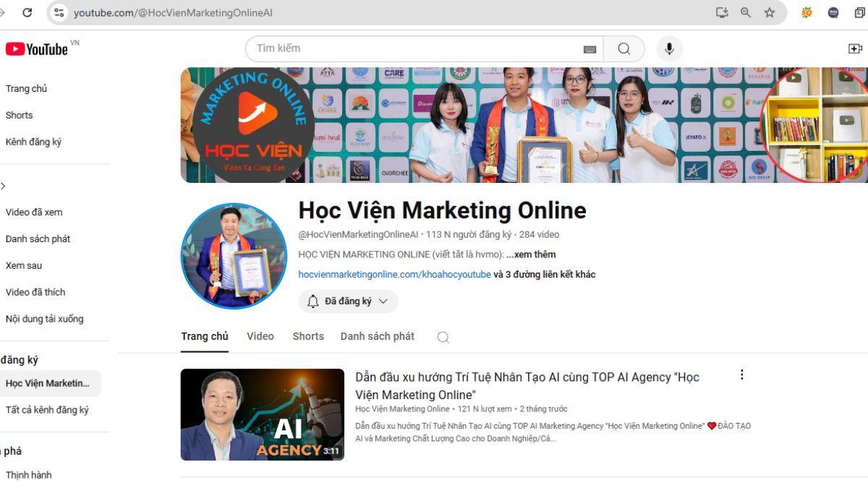Click the '113 N người đăng ký' text
This screenshot has height=488, width=868.
tap(469, 234)
